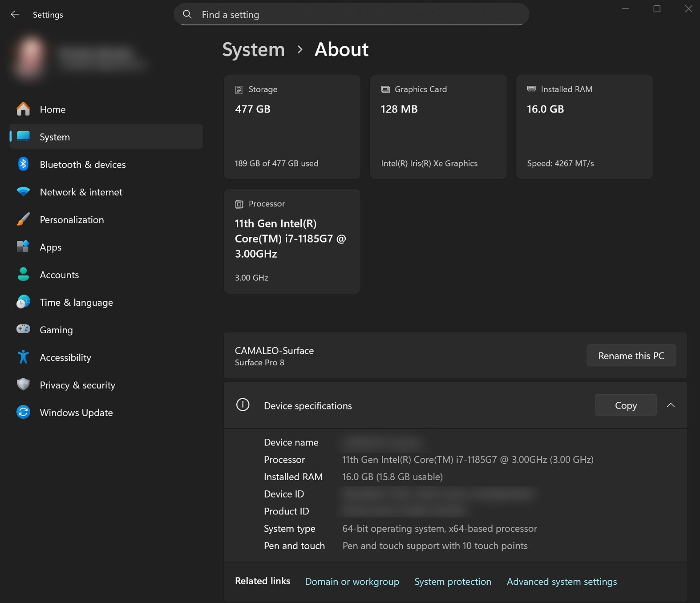Click the Gaming controller icon
Image resolution: width=700 pixels, height=603 pixels.
[23, 329]
